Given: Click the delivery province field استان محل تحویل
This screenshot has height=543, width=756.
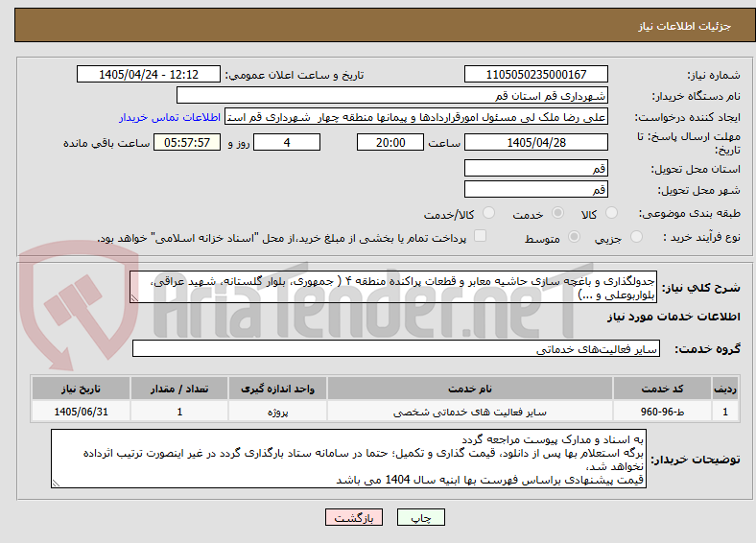Looking at the screenshot, I should click(x=535, y=168).
